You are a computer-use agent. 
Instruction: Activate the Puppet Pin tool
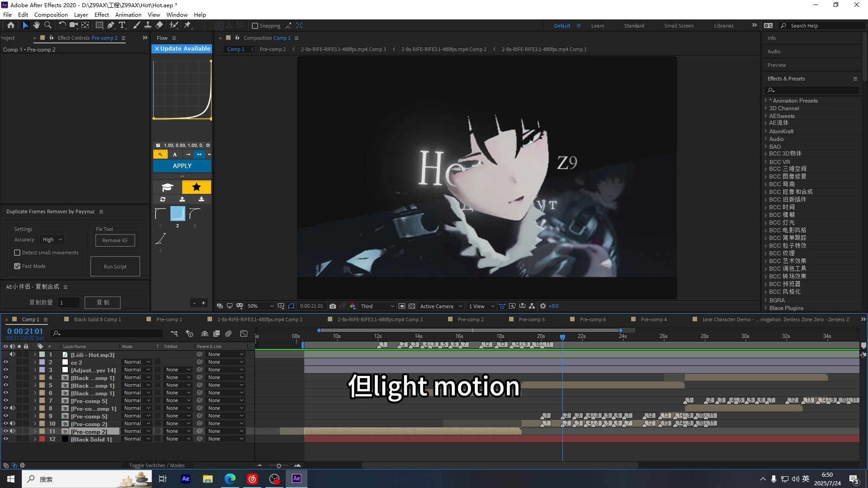click(188, 25)
